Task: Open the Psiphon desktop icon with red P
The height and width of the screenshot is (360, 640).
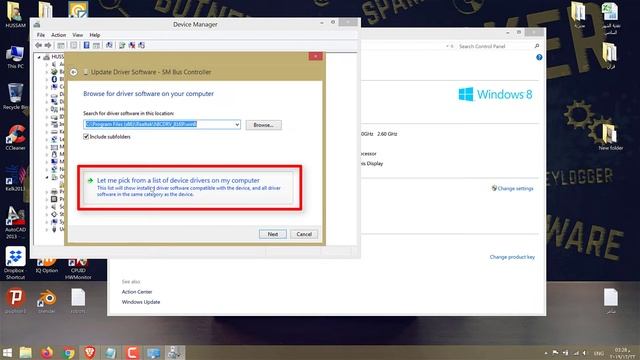Action: click(x=16, y=301)
